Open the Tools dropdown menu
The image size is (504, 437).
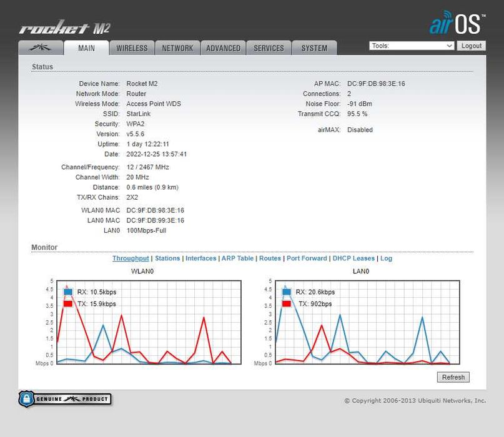click(412, 46)
